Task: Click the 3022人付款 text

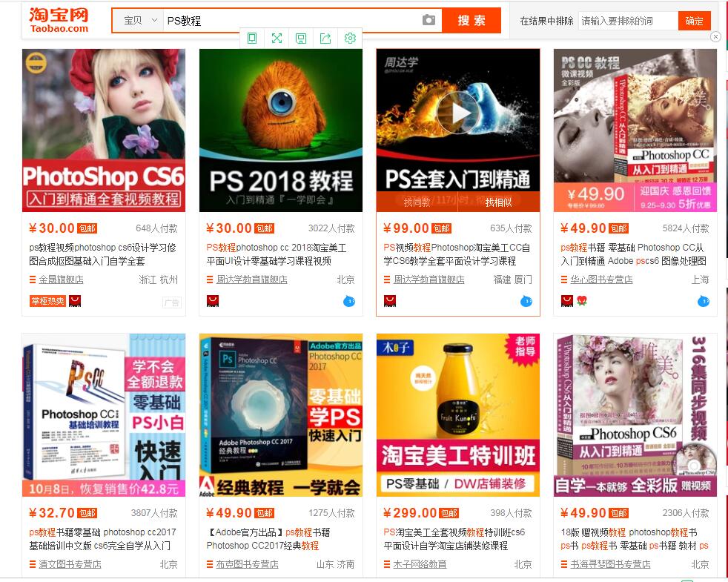Action: click(x=331, y=228)
